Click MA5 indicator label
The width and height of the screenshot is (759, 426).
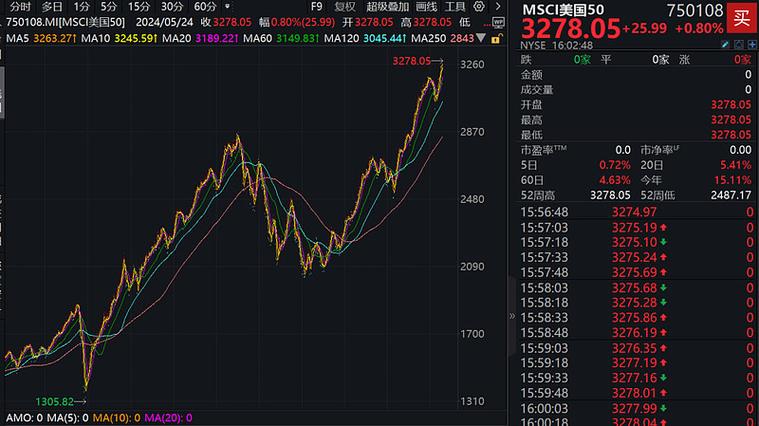pos(17,38)
